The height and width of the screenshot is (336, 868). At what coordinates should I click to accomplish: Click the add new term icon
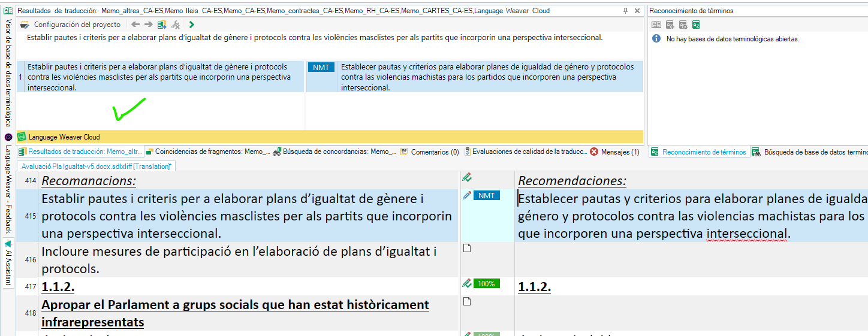670,25
